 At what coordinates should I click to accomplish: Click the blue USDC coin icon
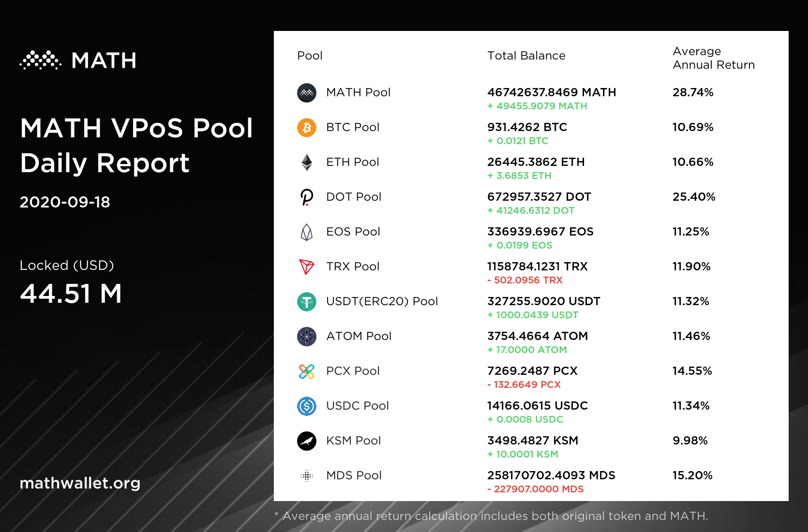306,406
